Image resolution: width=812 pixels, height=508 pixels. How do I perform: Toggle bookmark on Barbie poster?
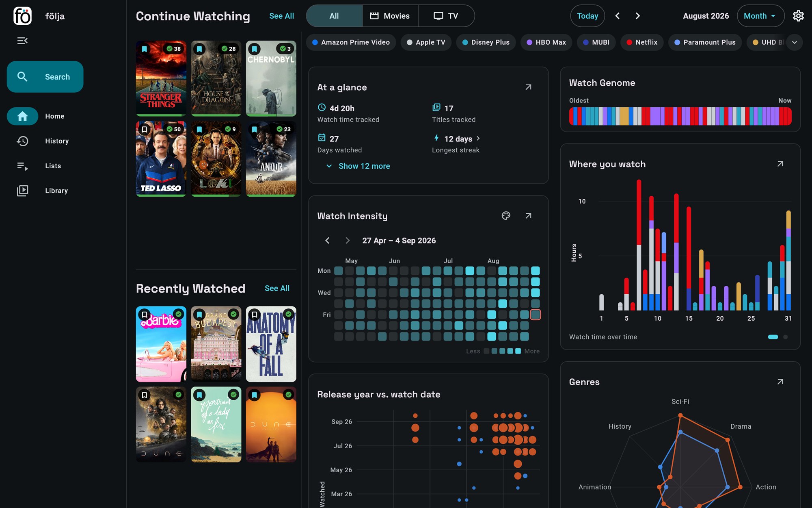point(145,314)
